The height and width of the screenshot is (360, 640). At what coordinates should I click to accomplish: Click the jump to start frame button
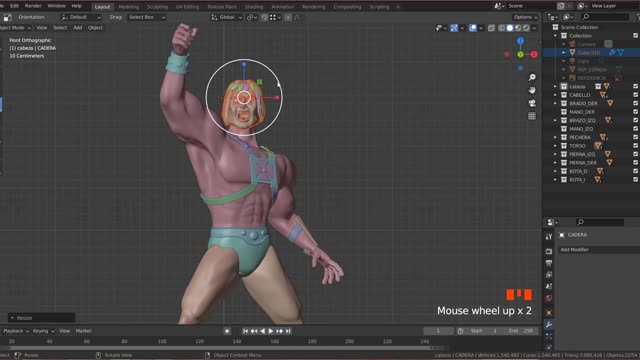[x=245, y=331]
